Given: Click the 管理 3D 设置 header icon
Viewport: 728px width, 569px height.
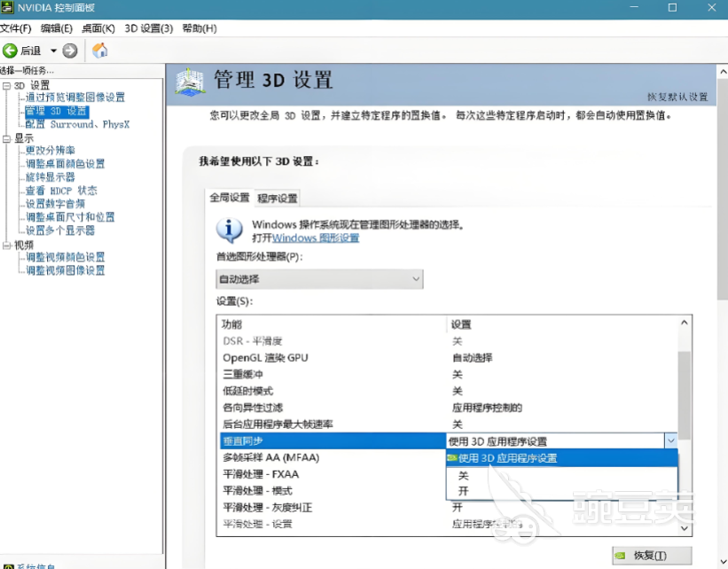Looking at the screenshot, I should (x=190, y=82).
